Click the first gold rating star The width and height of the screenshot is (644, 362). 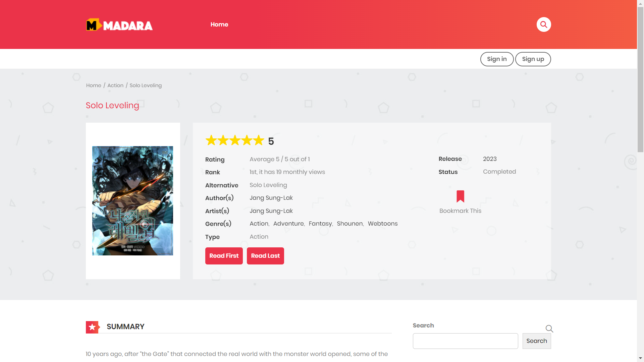pos(211,140)
